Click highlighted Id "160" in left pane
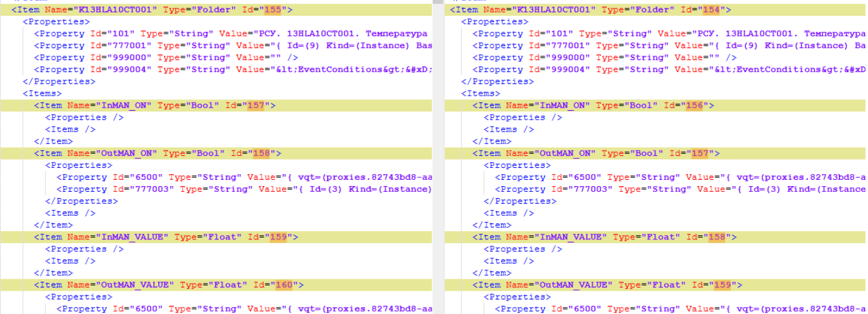868x314 pixels. (x=285, y=285)
